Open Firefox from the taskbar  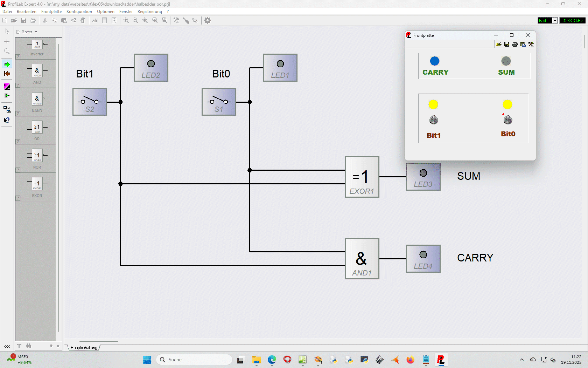pyautogui.click(x=410, y=360)
